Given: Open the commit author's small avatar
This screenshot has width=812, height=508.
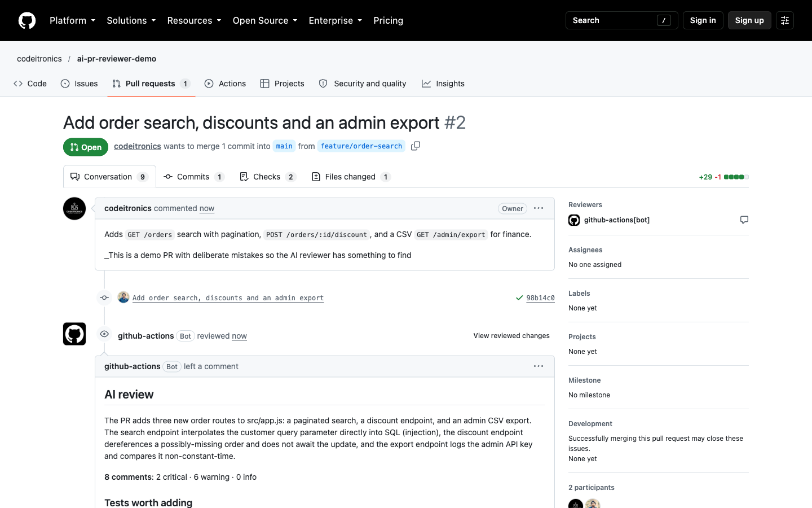Looking at the screenshot, I should (123, 297).
